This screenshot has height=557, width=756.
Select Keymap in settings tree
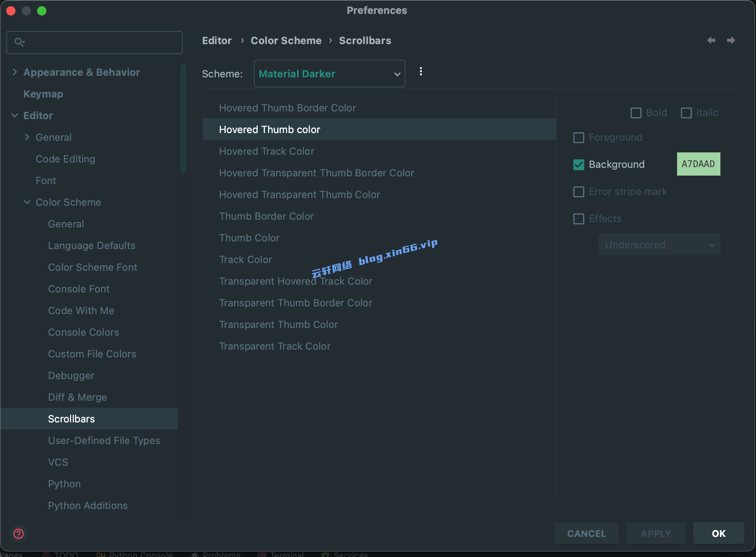(43, 94)
